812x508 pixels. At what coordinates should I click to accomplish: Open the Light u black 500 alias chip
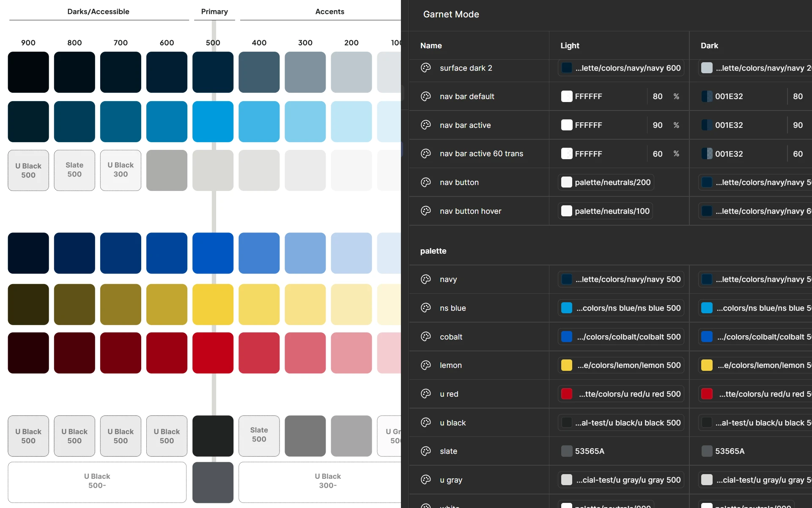click(x=621, y=422)
